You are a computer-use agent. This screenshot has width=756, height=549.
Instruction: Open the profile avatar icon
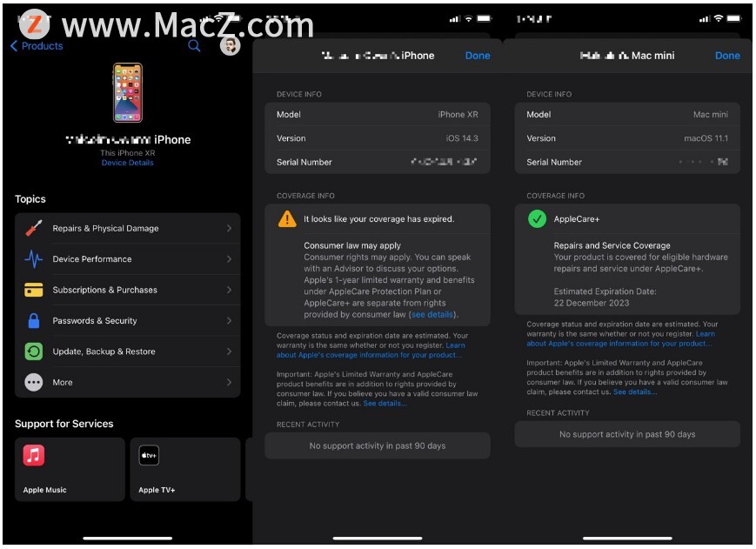point(230,46)
